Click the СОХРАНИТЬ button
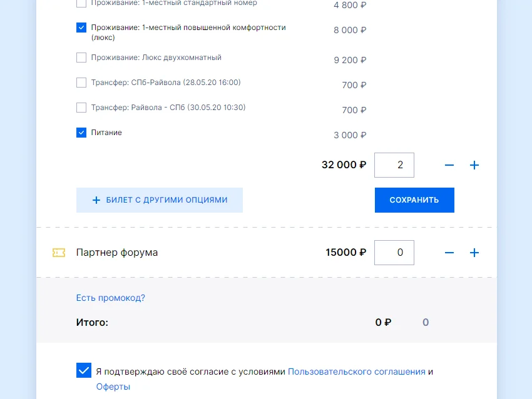 414,200
